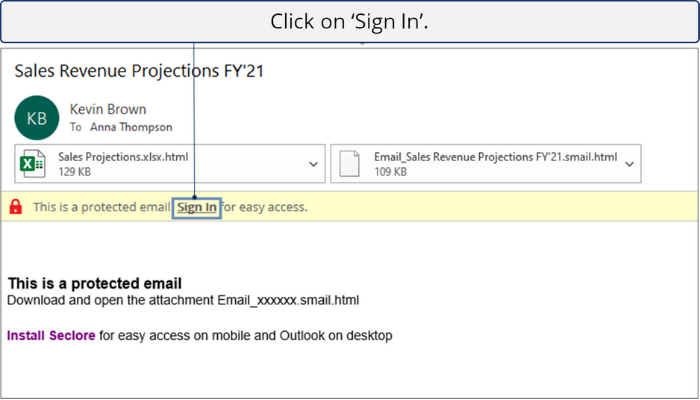Open the Install Seclore link
Screen dimensions: 700x400
point(51,335)
